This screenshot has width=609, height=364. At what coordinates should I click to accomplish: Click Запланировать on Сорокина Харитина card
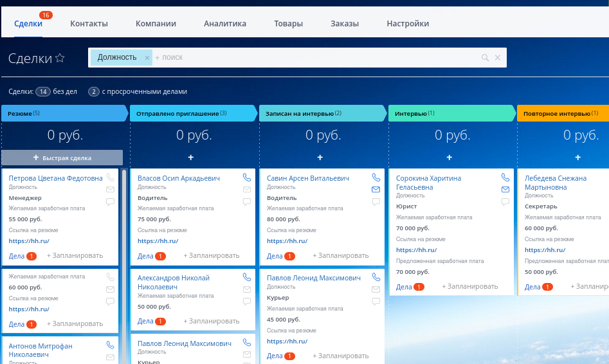(x=470, y=286)
